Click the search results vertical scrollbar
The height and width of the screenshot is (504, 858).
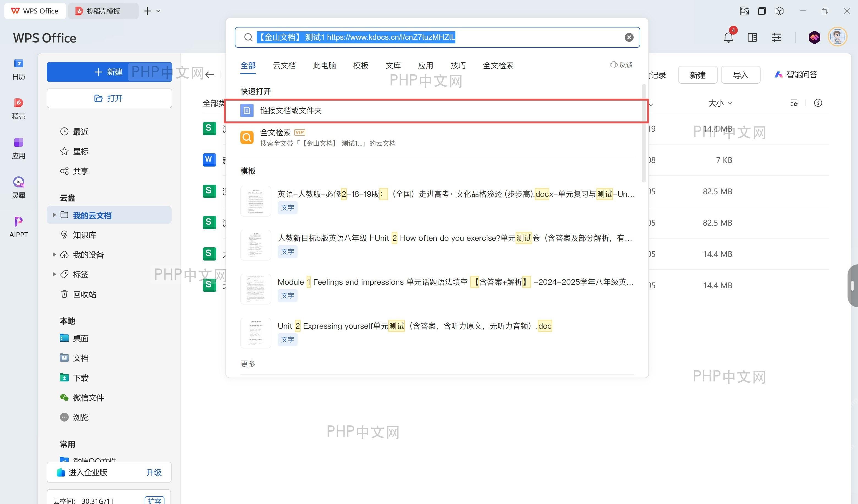(643, 133)
